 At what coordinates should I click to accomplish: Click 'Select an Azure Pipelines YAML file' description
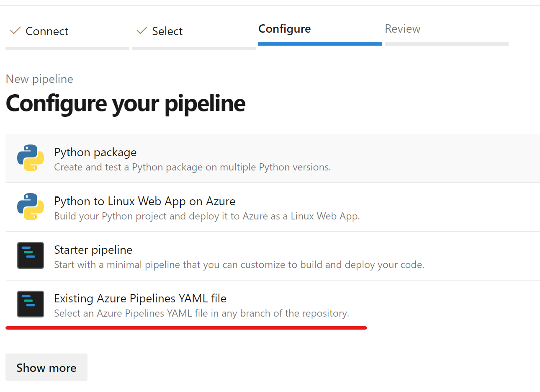click(x=202, y=313)
